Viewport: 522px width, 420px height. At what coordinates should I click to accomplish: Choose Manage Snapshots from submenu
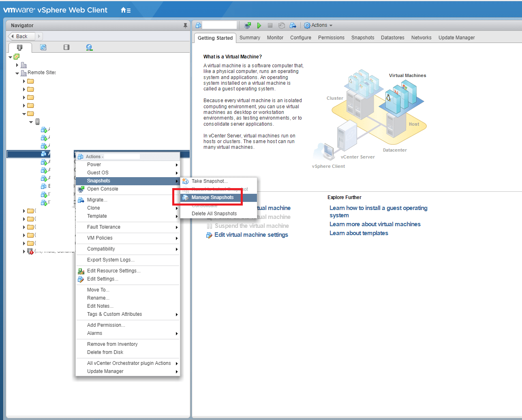pos(219,197)
